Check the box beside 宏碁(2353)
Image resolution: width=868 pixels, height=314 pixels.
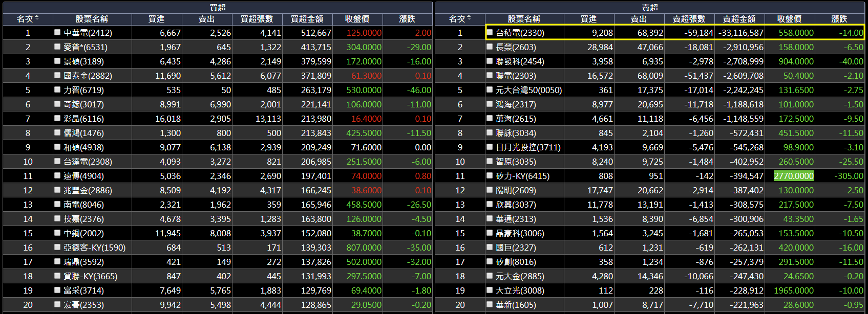coord(57,304)
